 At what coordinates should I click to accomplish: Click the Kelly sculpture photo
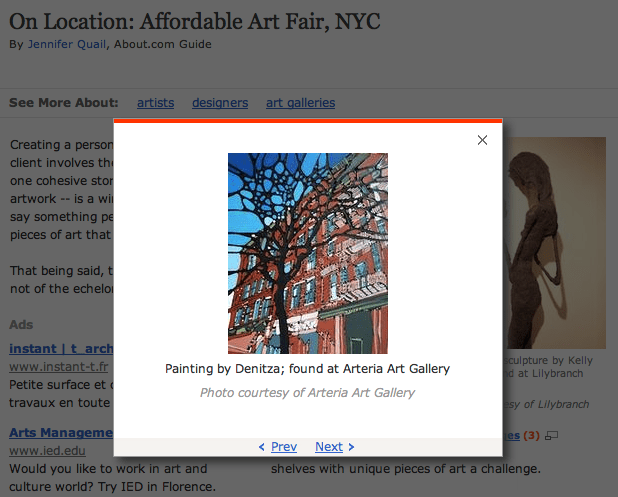pos(555,243)
